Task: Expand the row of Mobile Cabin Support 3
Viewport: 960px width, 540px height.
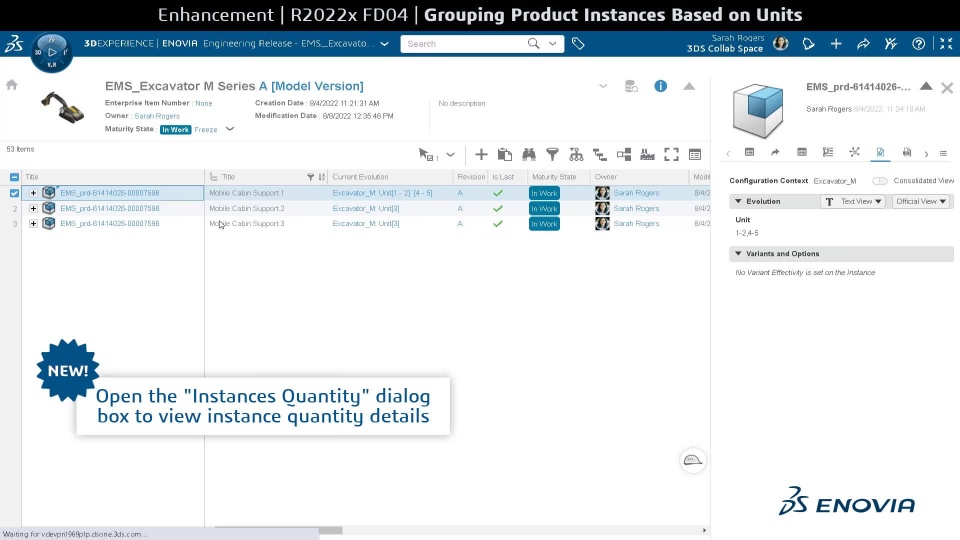Action: [33, 223]
